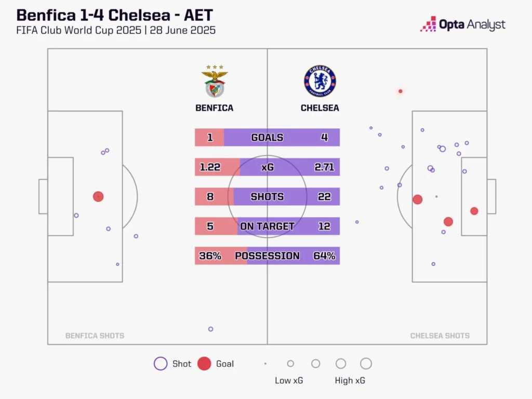Click the CHELSEA SHOTS pitch label

(x=440, y=336)
